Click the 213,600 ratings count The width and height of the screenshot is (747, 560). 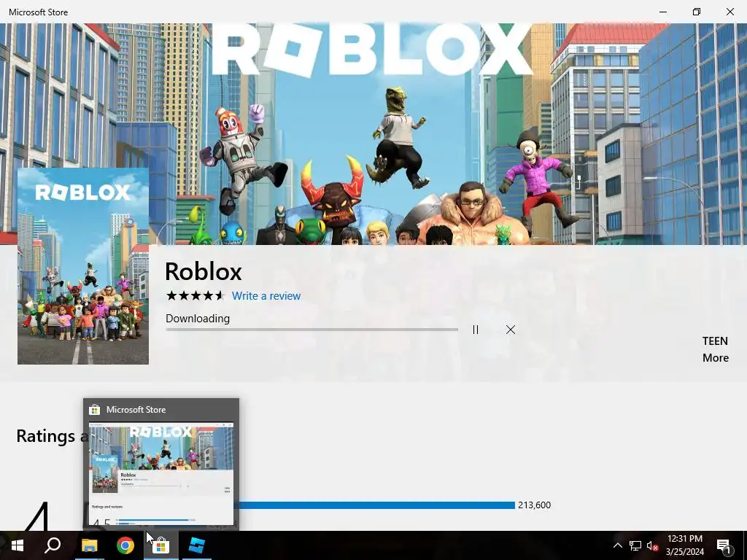point(535,505)
